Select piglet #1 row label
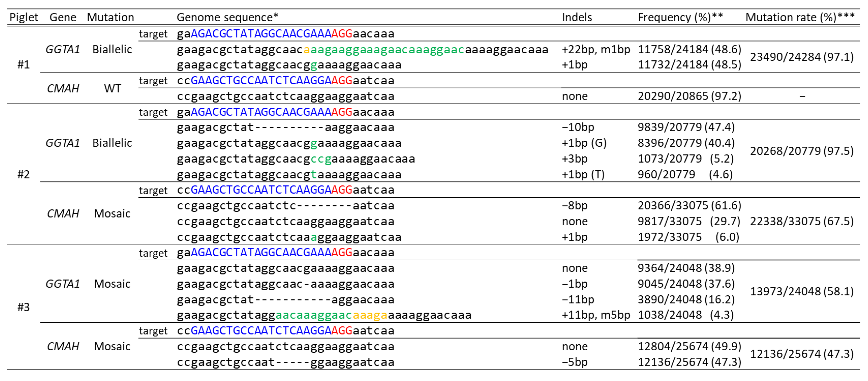Image resolution: width=868 pixels, height=381 pixels. click(24, 64)
